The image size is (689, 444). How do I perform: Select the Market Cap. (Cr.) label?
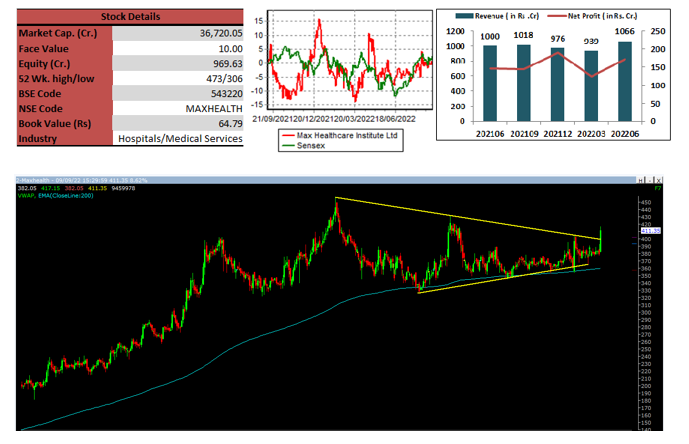click(58, 33)
